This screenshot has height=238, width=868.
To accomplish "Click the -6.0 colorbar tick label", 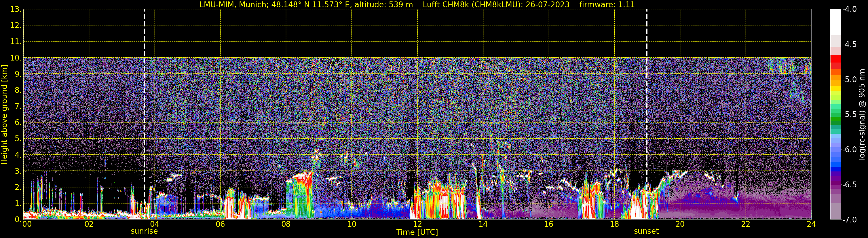I will coord(849,149).
